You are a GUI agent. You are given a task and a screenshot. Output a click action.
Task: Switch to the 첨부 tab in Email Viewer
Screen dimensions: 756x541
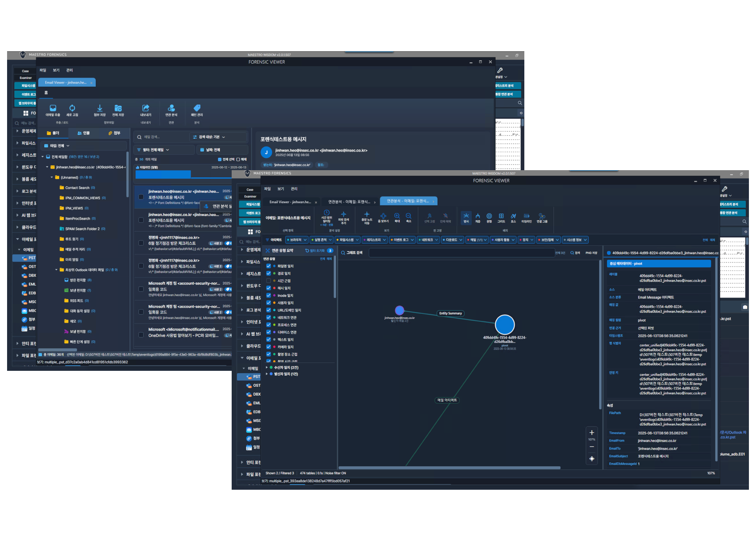click(114, 133)
